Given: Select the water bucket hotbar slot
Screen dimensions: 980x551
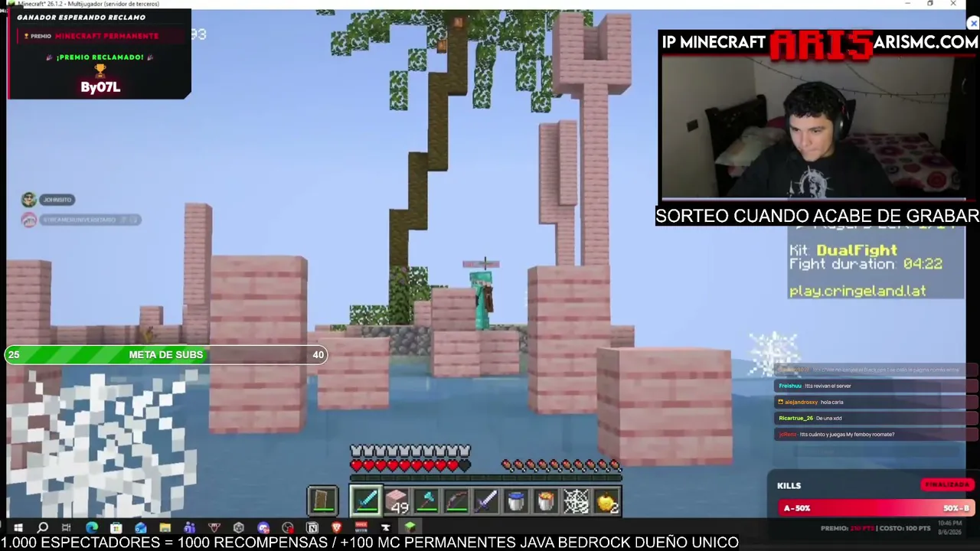Looking at the screenshot, I should [516, 501].
